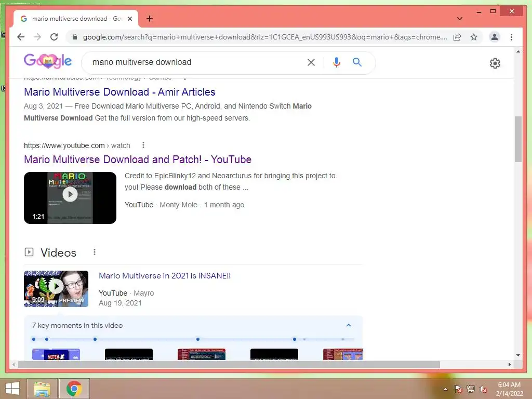The height and width of the screenshot is (399, 532).
Task: Close the mario multiverse download tab
Action: coord(129,19)
